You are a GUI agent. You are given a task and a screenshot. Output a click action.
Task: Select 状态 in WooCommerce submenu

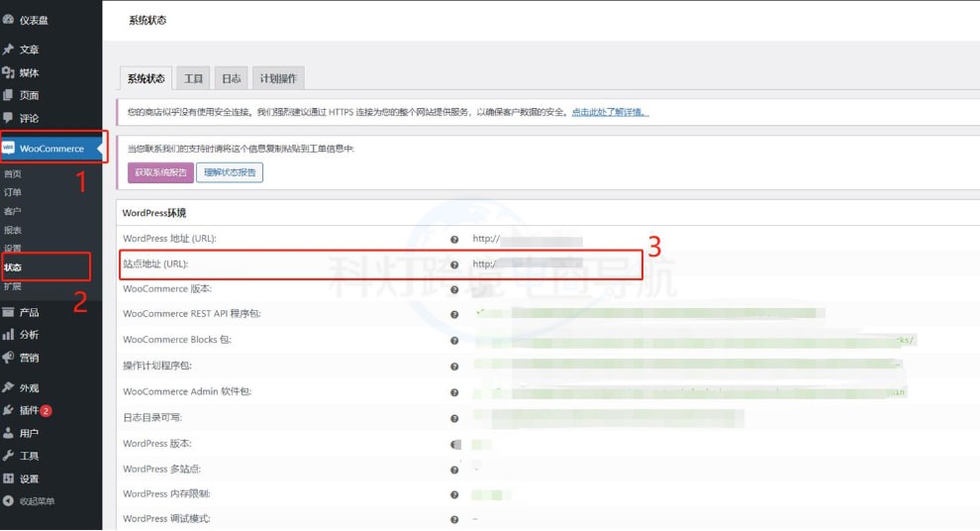click(x=13, y=267)
